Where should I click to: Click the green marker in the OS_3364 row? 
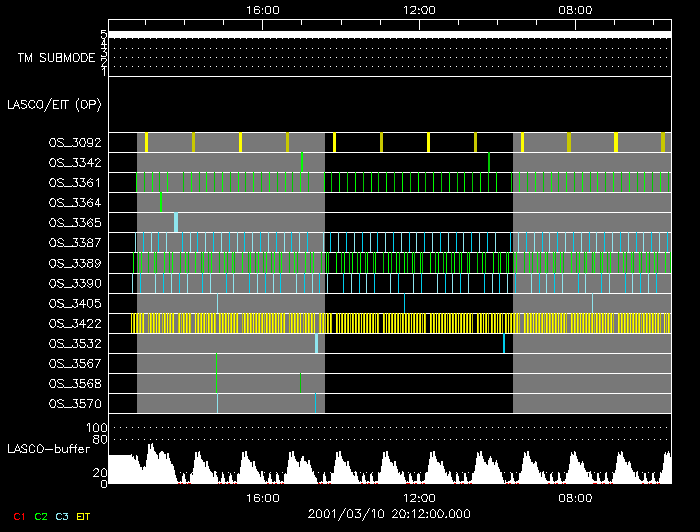coord(160,202)
